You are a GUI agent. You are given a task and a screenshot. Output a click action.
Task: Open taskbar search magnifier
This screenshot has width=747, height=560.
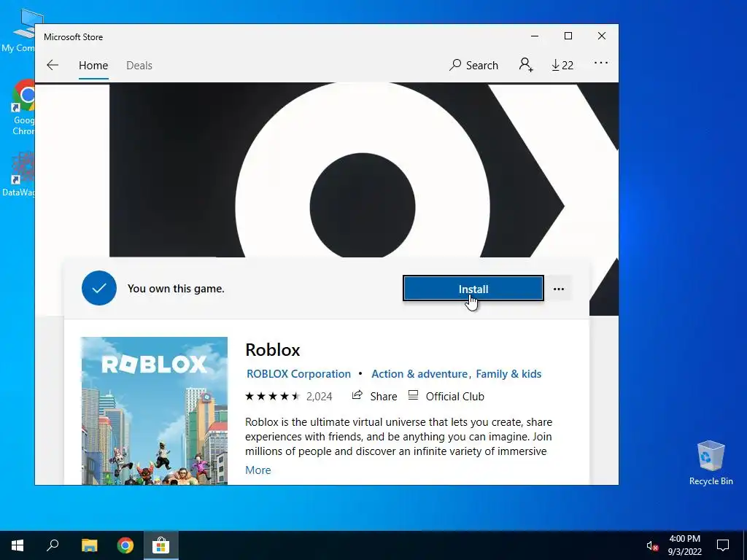[x=53, y=545]
